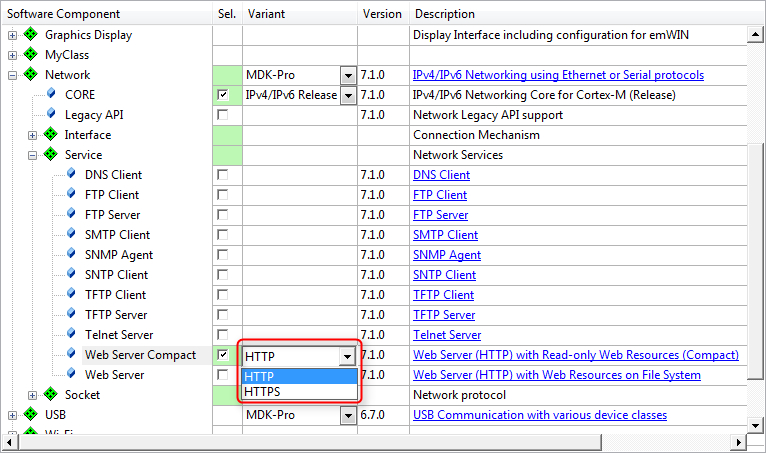Open the Telnet Server documentation link
Image resolution: width=766 pixels, height=453 pixels.
tap(446, 335)
